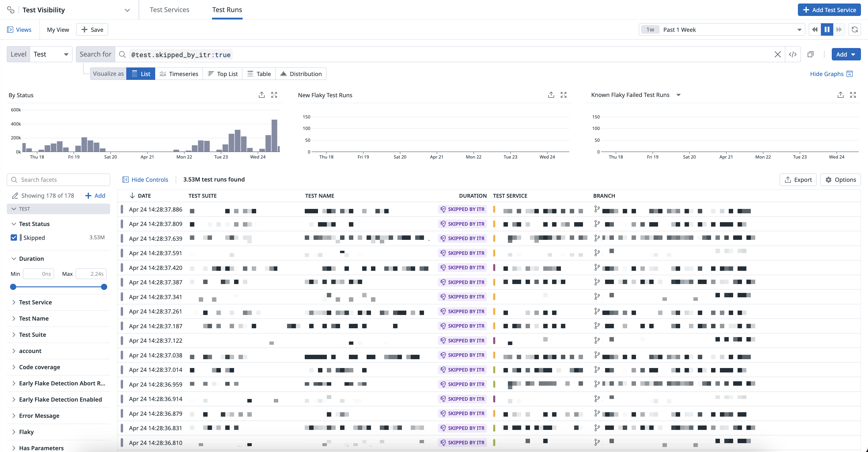Screen dimensions: 868x452
Task: Click the search query @test.skipped_by_itr:true
Action: click(x=181, y=55)
